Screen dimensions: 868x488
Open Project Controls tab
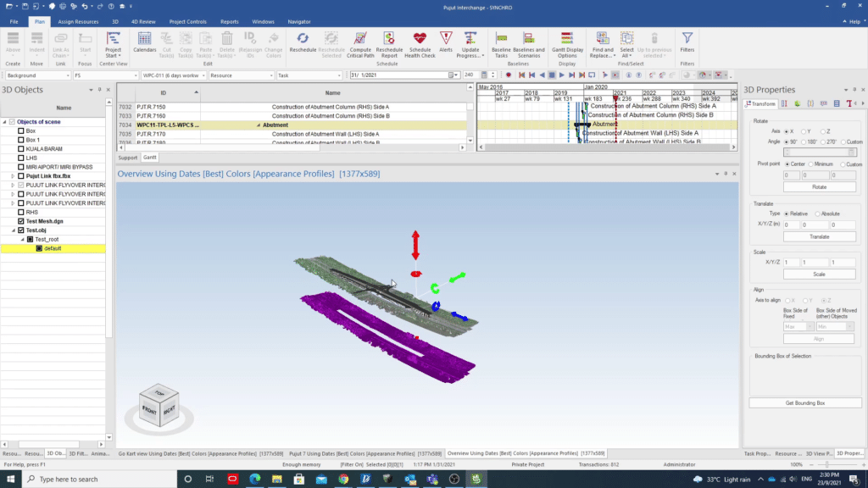pyautogui.click(x=187, y=21)
